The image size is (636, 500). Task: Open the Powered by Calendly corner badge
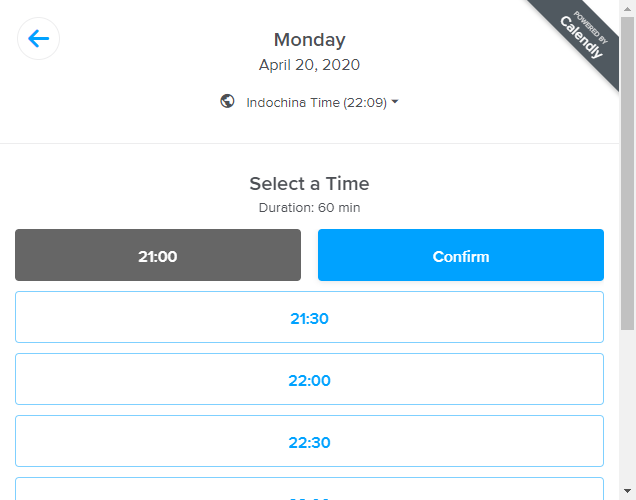coord(583,38)
